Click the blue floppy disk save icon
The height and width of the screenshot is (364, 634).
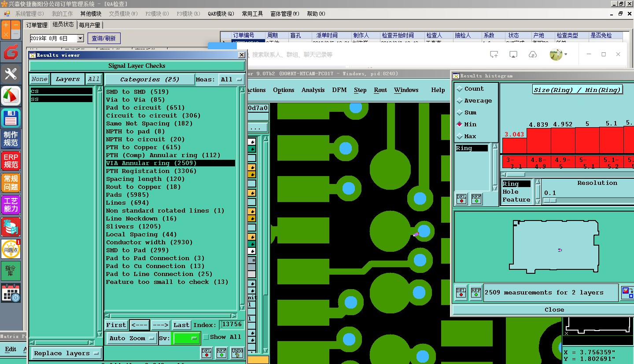(x=11, y=118)
